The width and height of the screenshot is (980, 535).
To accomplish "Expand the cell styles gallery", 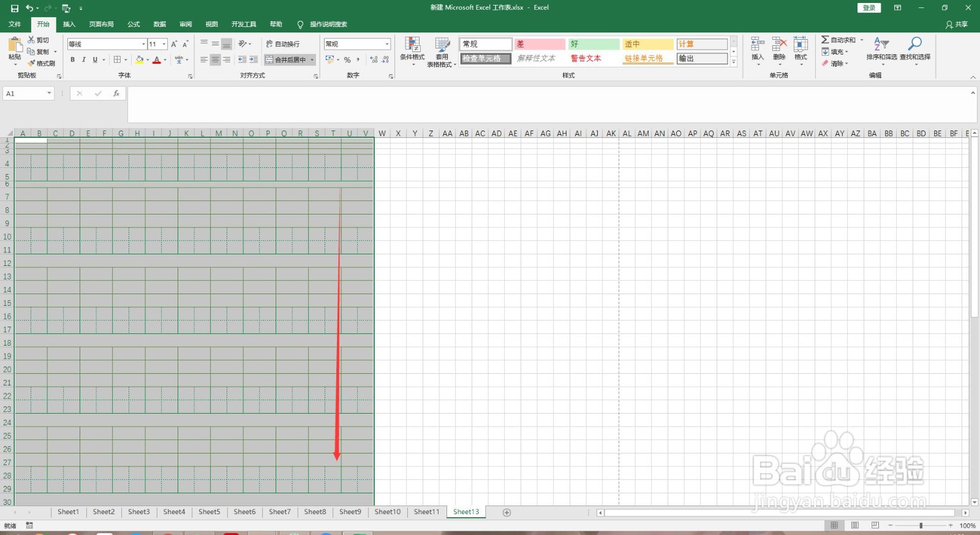I will tap(733, 63).
